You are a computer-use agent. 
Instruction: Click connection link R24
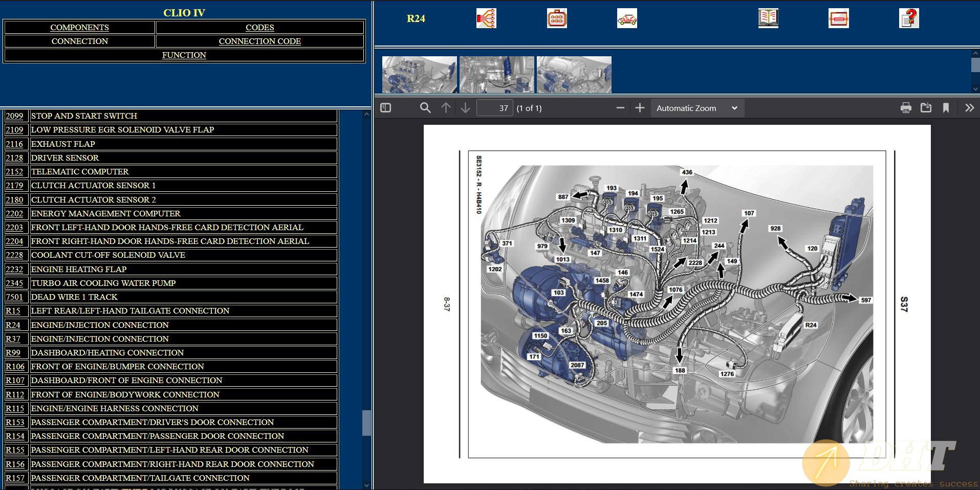(x=13, y=325)
